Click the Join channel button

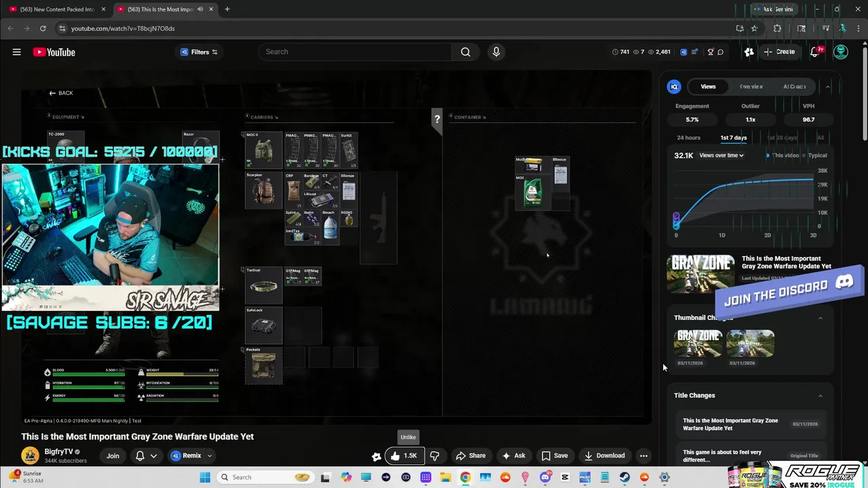coord(113,455)
